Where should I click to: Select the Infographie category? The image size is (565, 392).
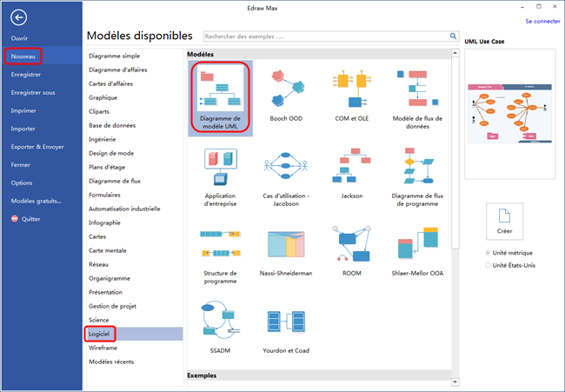point(104,223)
